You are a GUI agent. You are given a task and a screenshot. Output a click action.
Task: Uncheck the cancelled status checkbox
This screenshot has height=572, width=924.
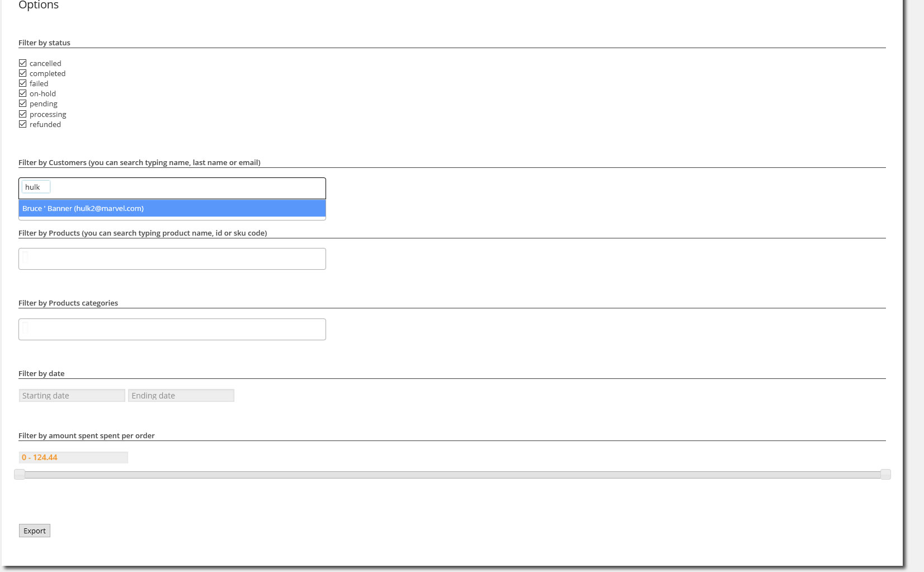coord(23,63)
